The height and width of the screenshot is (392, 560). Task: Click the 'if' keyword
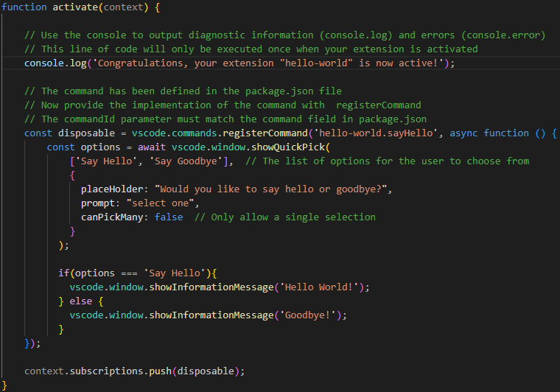64,273
